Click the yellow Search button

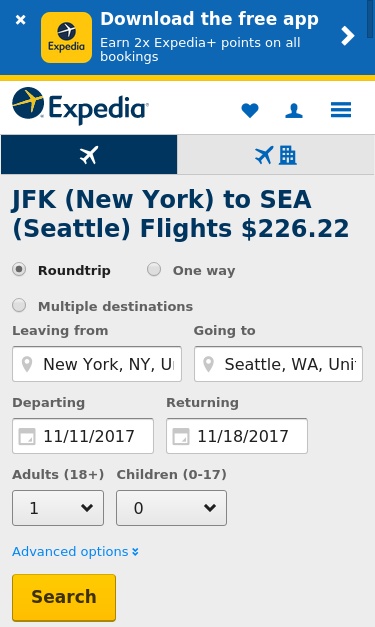click(x=64, y=597)
